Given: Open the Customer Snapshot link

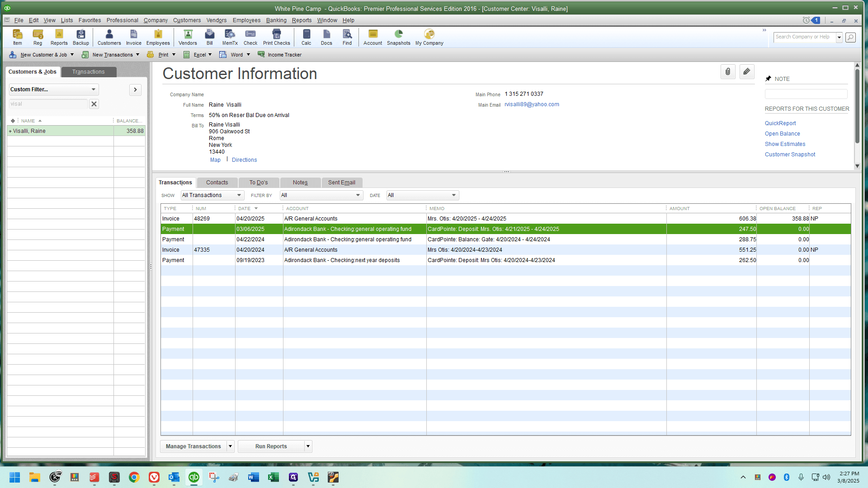Looking at the screenshot, I should [790, 155].
